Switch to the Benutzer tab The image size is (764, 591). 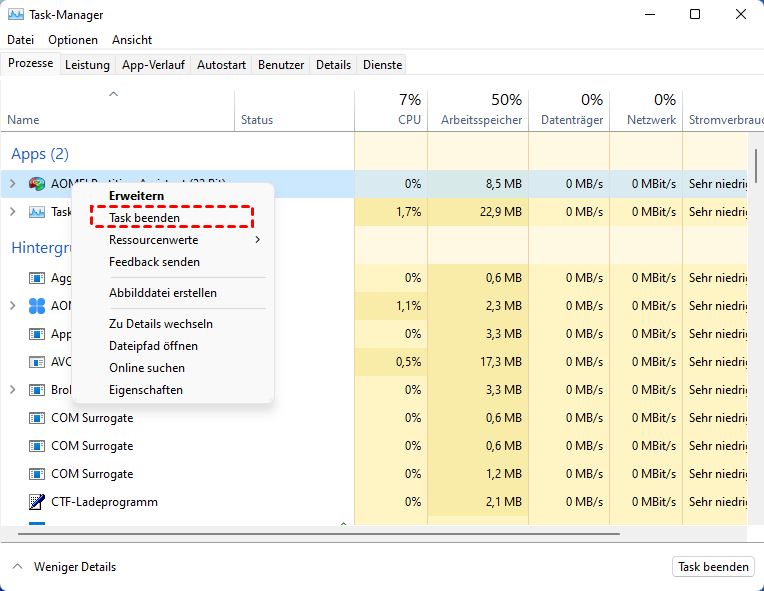(x=281, y=65)
